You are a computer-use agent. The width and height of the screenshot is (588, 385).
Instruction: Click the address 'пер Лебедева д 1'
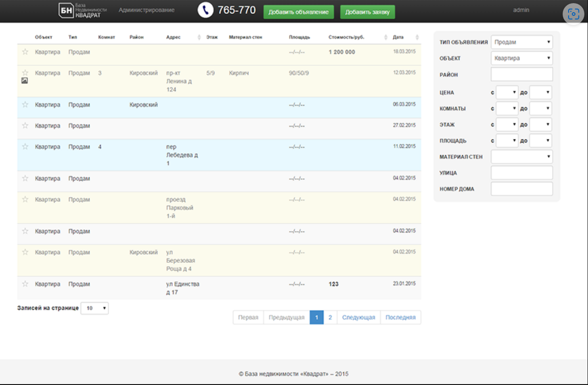(x=182, y=155)
